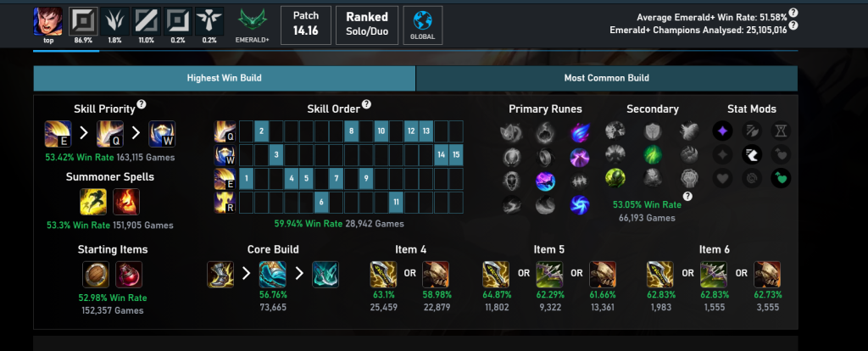Open the Patch 14.16 selector

point(305,25)
